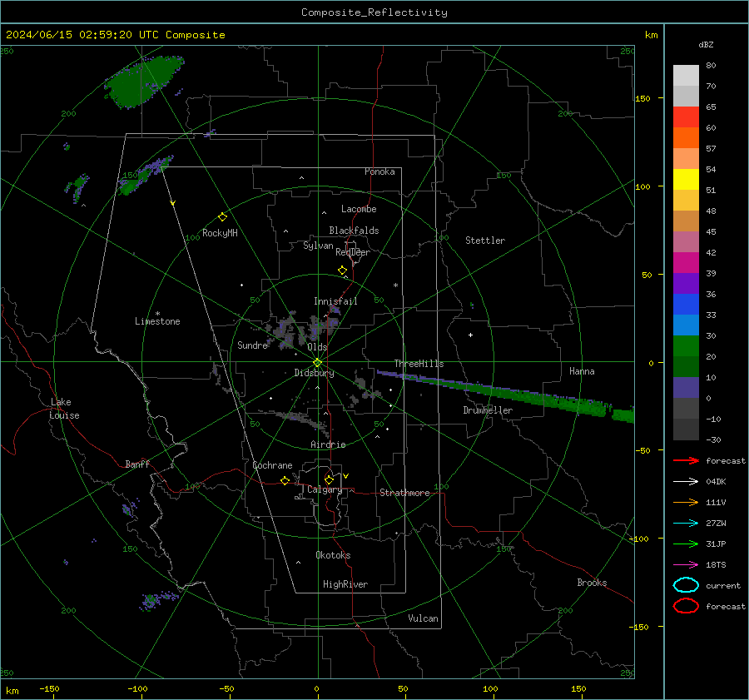Click the Lake Louise label
This screenshot has width=749, height=700.
(64, 409)
